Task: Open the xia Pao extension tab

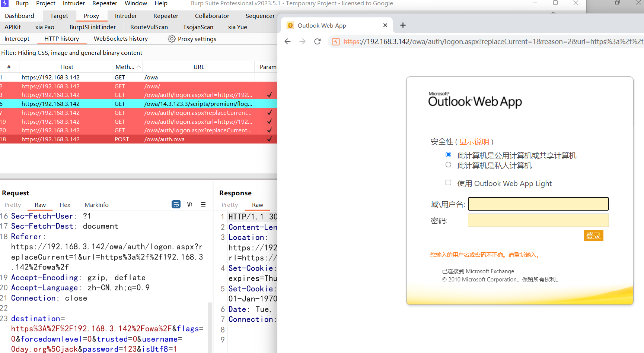Action: pos(45,27)
